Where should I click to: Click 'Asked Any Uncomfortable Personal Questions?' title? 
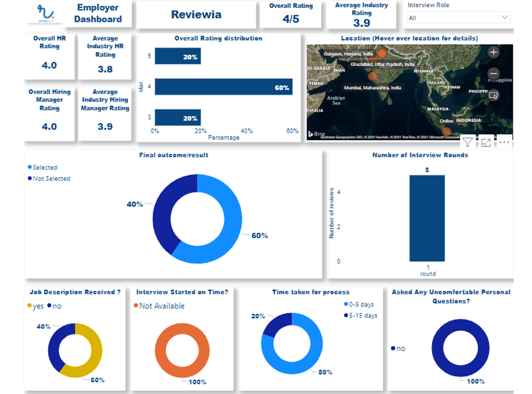(x=451, y=296)
